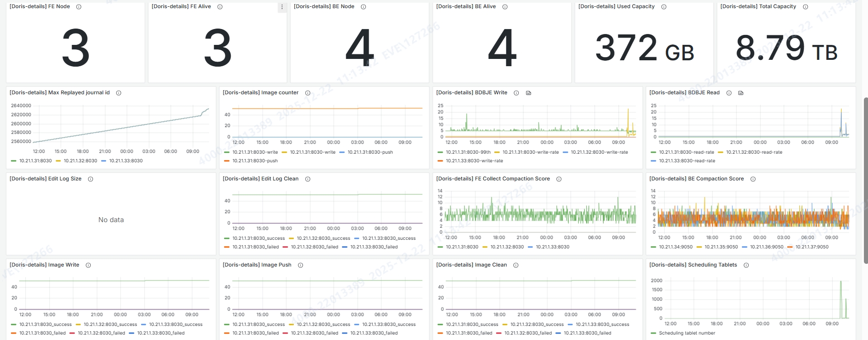Click info icon beside Used Capacity title
The width and height of the screenshot is (868, 340).
[664, 7]
